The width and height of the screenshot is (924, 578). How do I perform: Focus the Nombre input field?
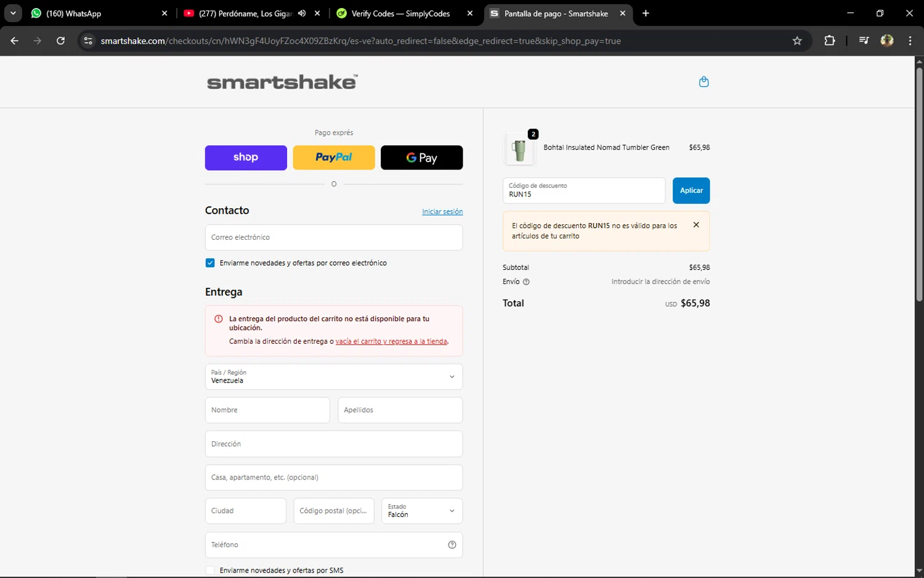267,410
